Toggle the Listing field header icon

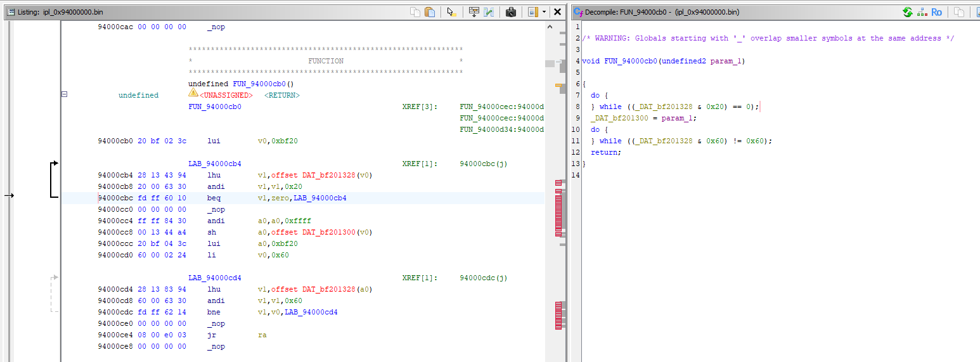(x=532, y=12)
